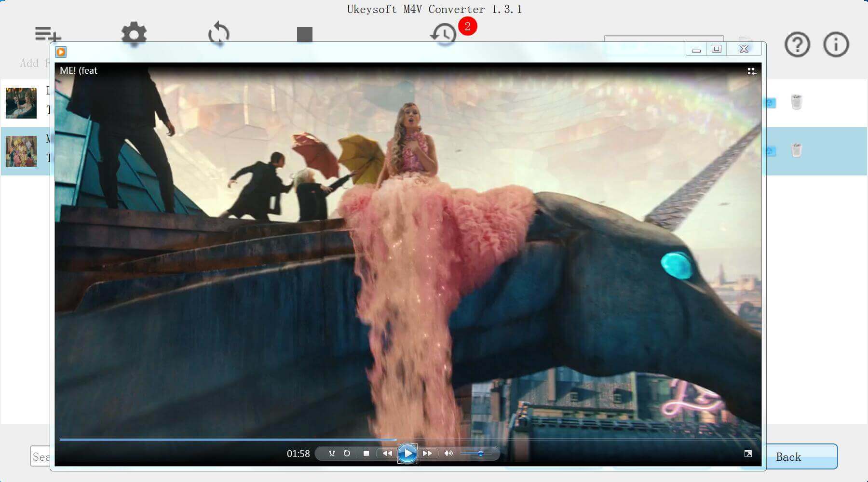Open the Ukeysoft info icon
Viewport: 868px width, 482px height.
836,44
